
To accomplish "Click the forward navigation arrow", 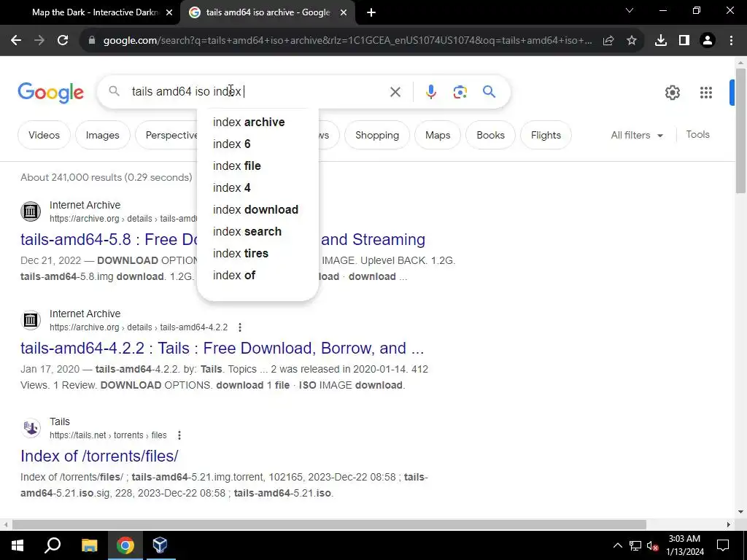I will coord(39,41).
